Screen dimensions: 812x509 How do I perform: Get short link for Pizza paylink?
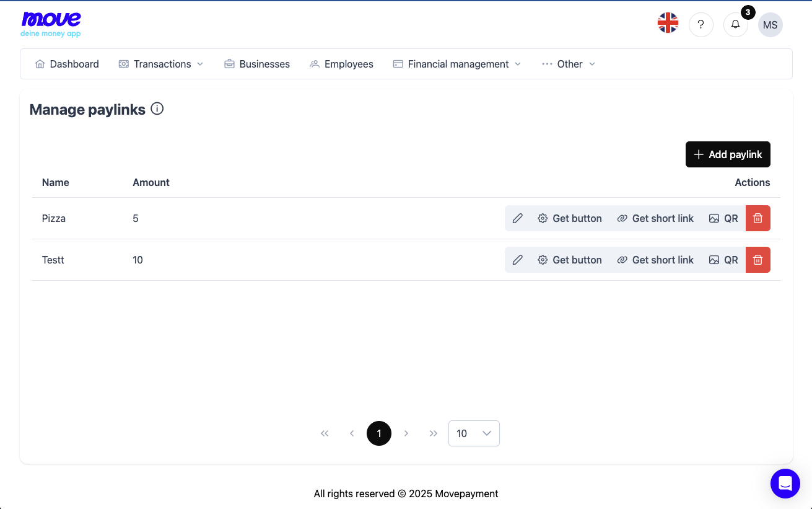(655, 218)
